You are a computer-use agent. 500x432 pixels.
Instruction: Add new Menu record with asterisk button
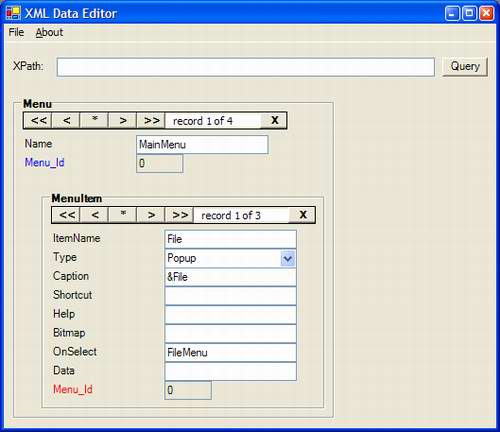(94, 120)
